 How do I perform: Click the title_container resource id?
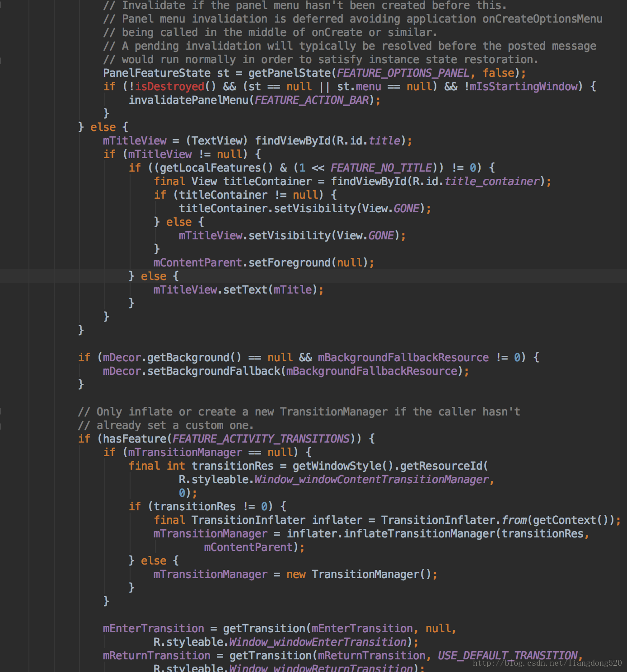(492, 182)
